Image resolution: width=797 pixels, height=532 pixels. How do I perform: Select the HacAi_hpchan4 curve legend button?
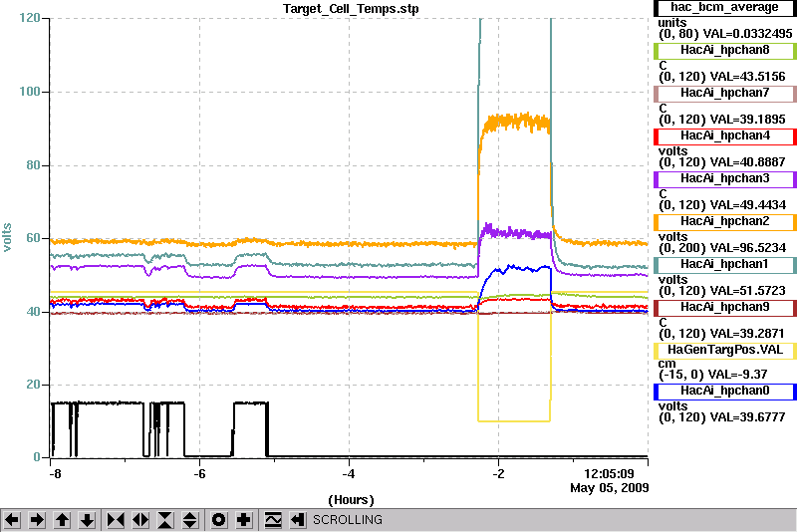[725, 136]
